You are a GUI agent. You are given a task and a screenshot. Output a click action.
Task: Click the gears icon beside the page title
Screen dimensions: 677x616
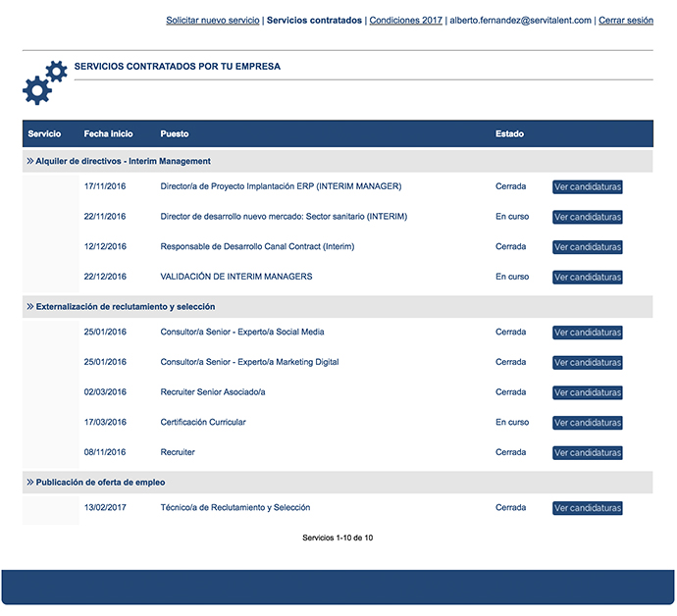43,82
